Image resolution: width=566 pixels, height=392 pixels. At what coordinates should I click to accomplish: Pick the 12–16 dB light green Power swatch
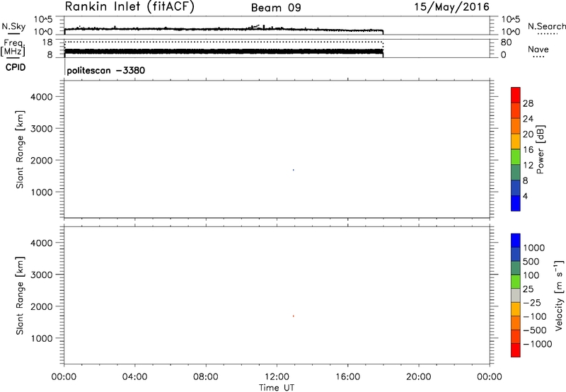[516, 157]
